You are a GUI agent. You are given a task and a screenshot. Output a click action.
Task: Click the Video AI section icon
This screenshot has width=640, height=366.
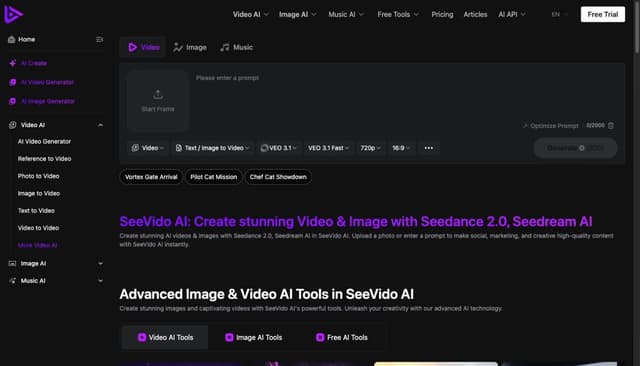click(x=13, y=125)
